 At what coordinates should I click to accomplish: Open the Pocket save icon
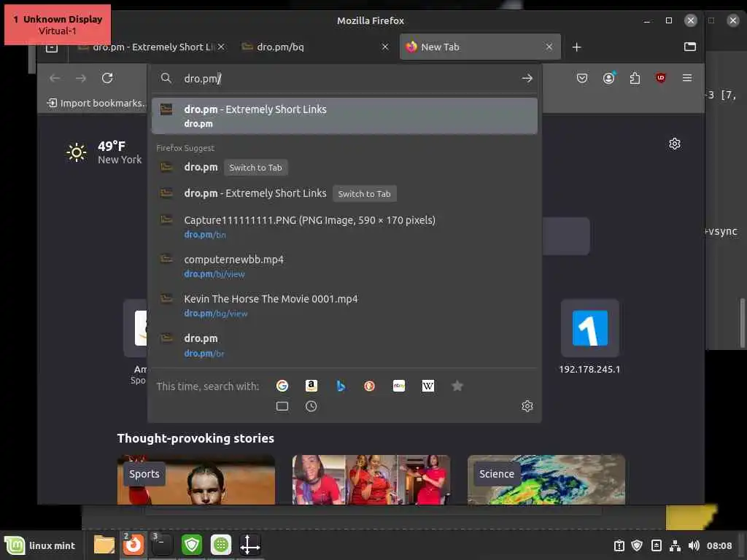581,78
